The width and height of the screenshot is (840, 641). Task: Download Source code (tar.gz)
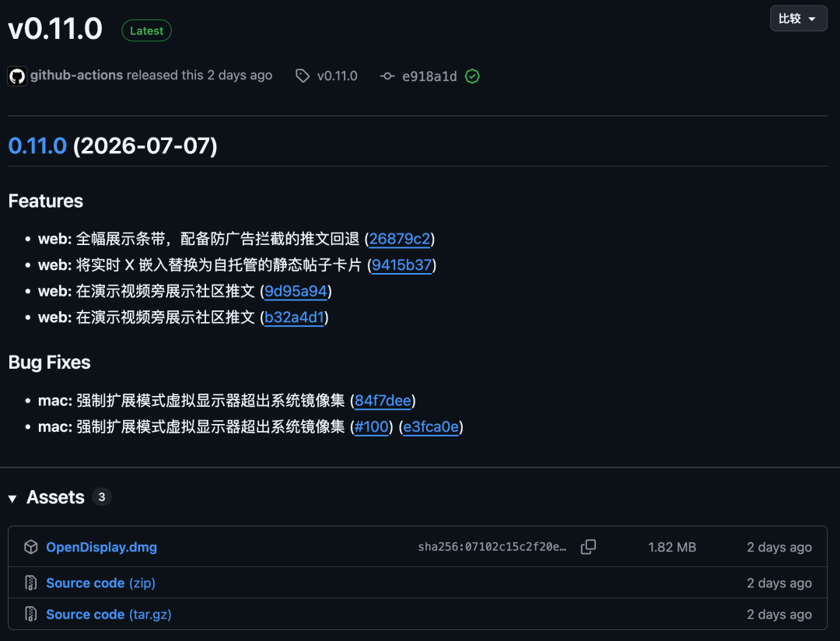pos(109,615)
